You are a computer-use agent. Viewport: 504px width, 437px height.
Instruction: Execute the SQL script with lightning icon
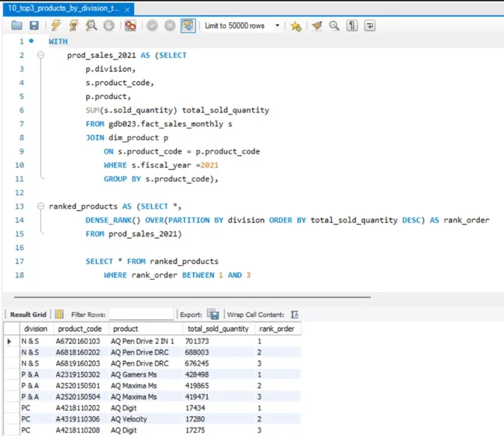click(x=56, y=26)
